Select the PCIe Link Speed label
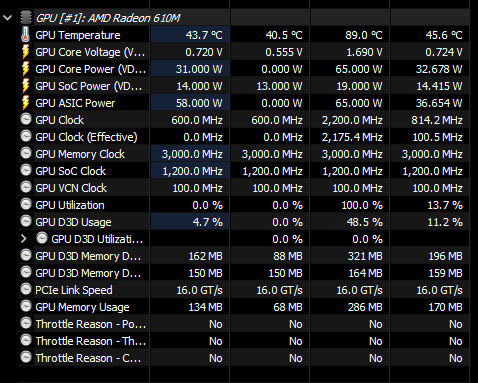Viewport: 478px width, 383px height. (74, 290)
